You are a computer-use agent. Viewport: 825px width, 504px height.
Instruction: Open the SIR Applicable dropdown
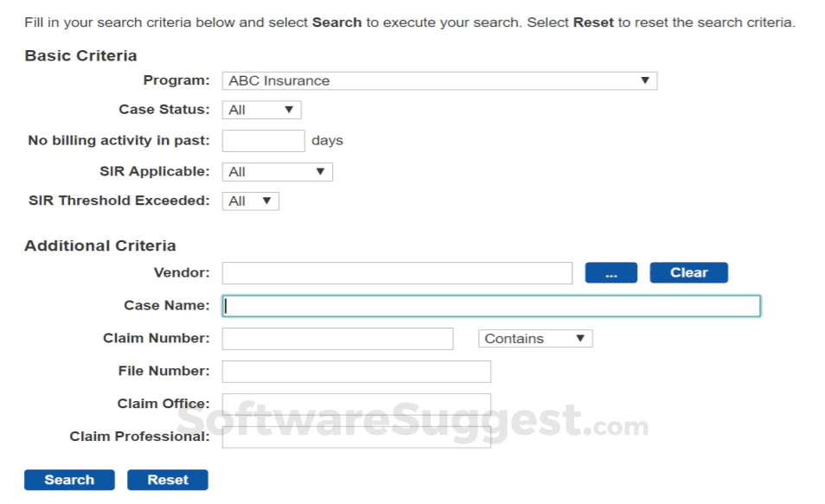pos(277,172)
